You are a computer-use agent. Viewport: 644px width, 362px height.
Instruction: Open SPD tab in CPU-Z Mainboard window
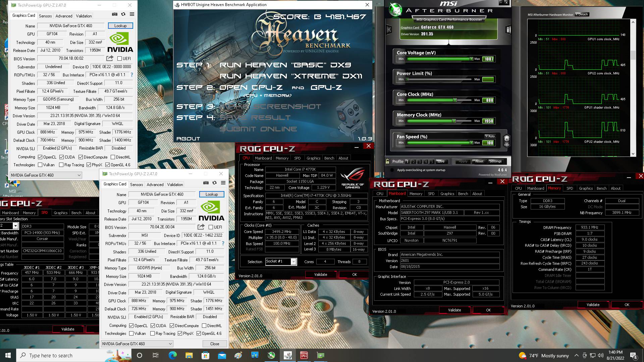coord(431,194)
